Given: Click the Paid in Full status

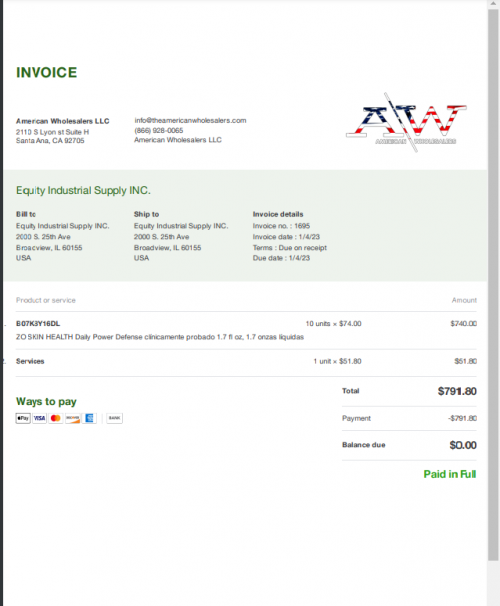Looking at the screenshot, I should click(x=450, y=474).
